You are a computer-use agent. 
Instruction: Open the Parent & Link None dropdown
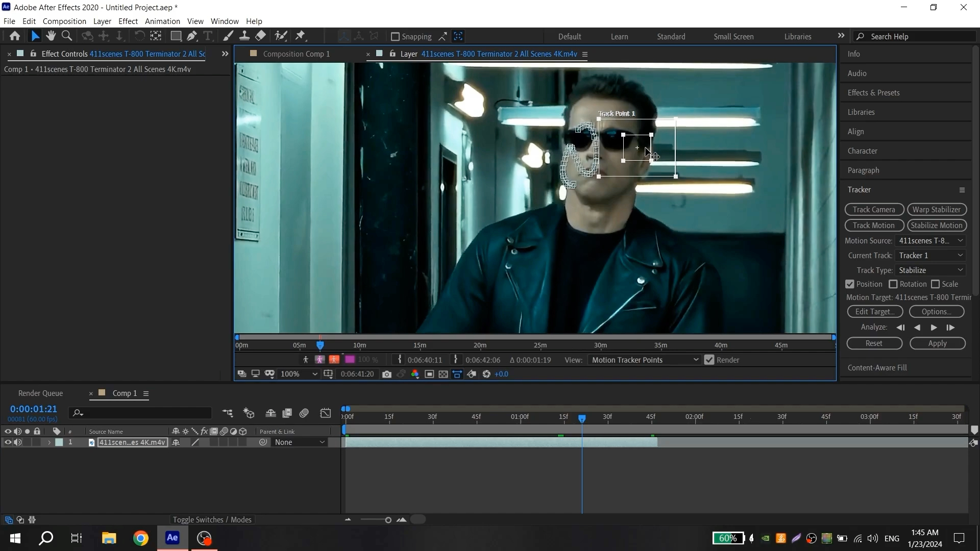pos(300,443)
